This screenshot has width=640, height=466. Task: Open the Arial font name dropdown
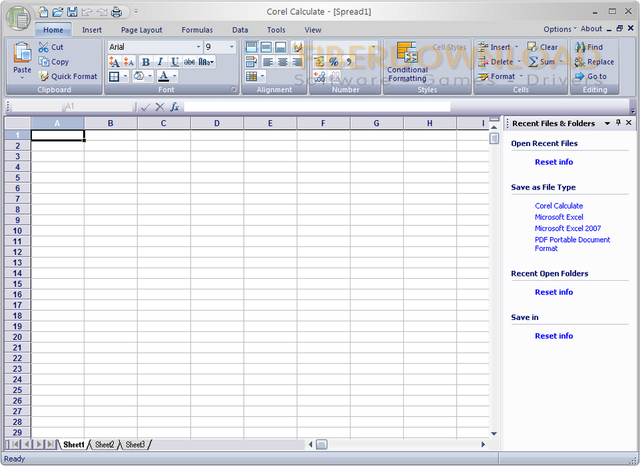tap(198, 47)
